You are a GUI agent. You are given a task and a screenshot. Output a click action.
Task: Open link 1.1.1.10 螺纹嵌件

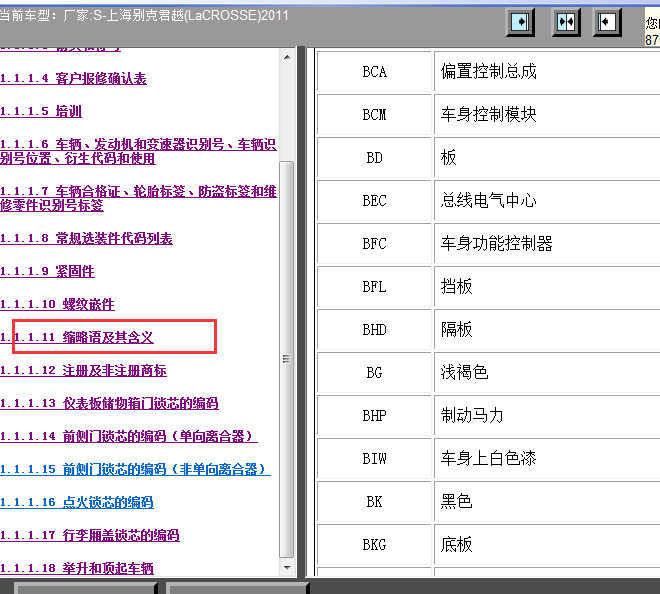(57, 304)
